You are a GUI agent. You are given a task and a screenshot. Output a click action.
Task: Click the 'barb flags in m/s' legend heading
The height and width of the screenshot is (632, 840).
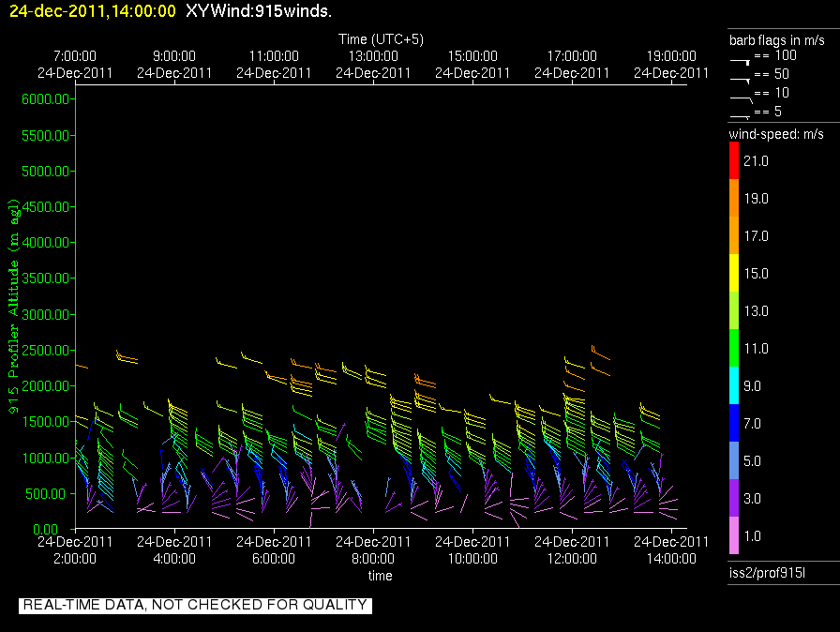pyautogui.click(x=776, y=39)
